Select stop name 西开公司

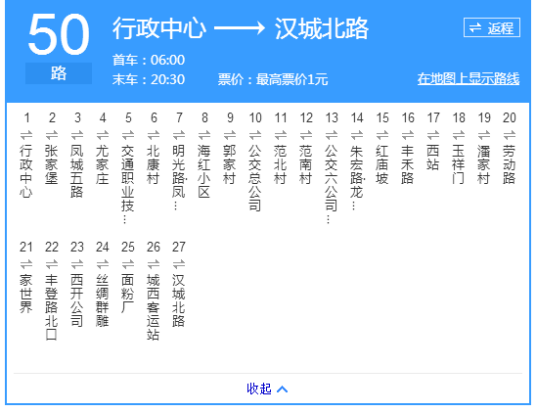77,300
